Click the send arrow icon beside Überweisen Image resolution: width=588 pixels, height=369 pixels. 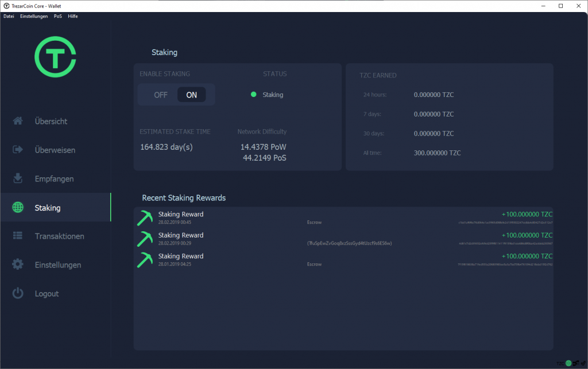point(18,149)
